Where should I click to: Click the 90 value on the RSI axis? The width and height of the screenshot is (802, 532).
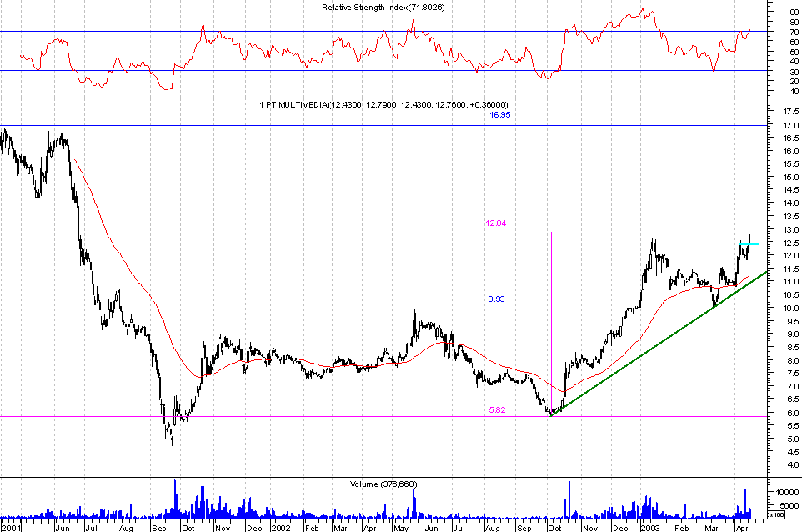pos(794,12)
